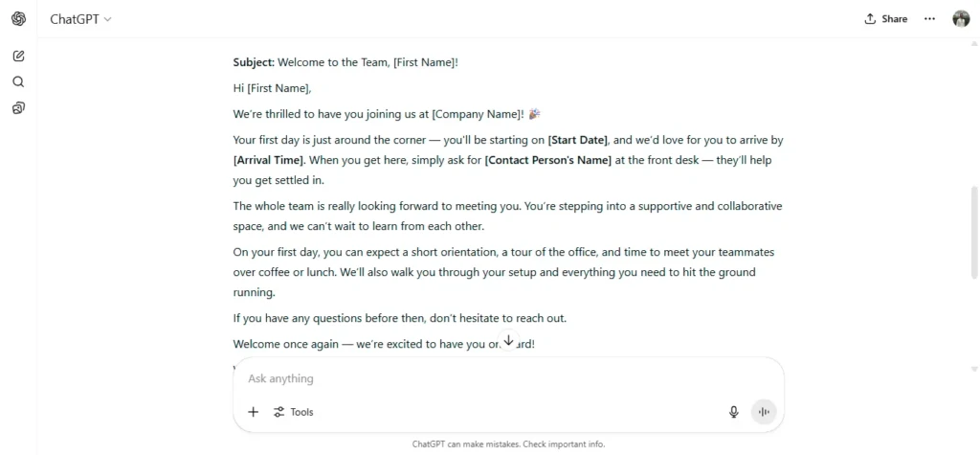The width and height of the screenshot is (980, 455).
Task: Click the Share button
Action: click(x=885, y=19)
